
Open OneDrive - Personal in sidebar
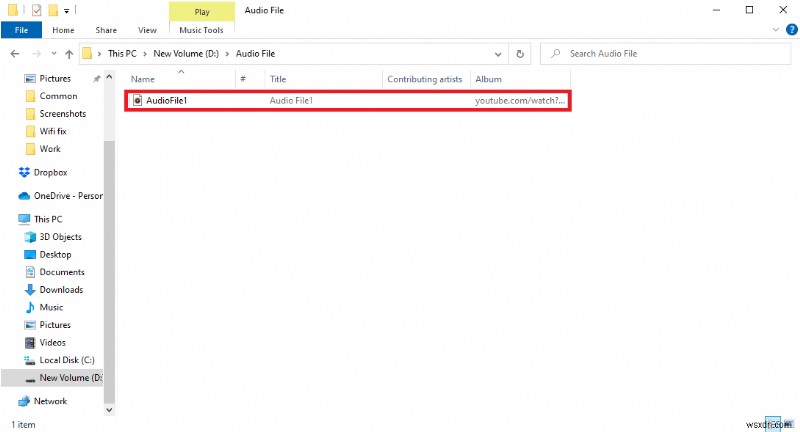(x=68, y=196)
